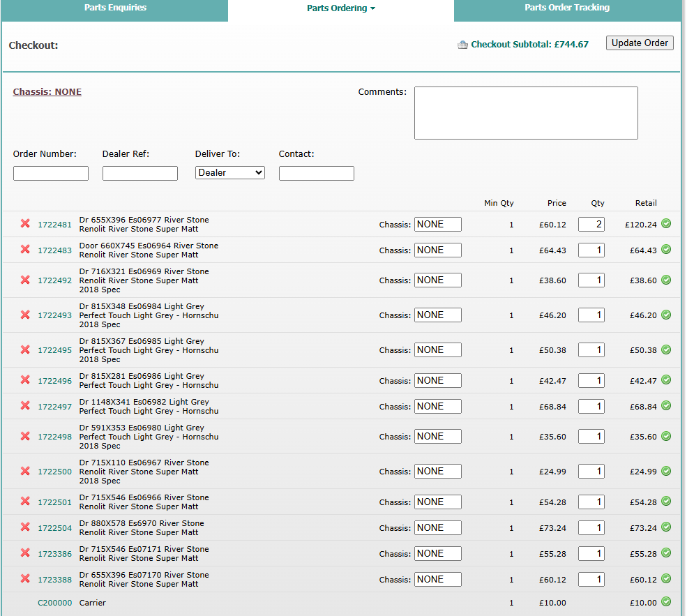Open Parts Order Tracking tab
The image size is (694, 616).
point(566,8)
